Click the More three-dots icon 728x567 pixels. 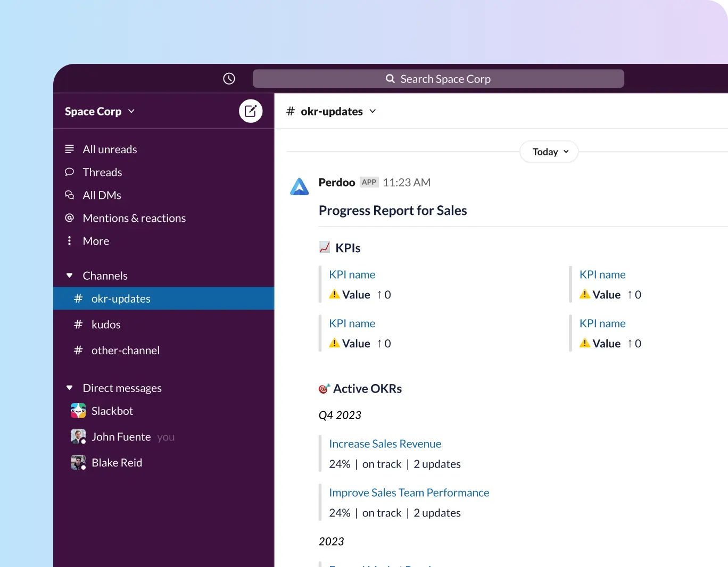click(x=69, y=241)
